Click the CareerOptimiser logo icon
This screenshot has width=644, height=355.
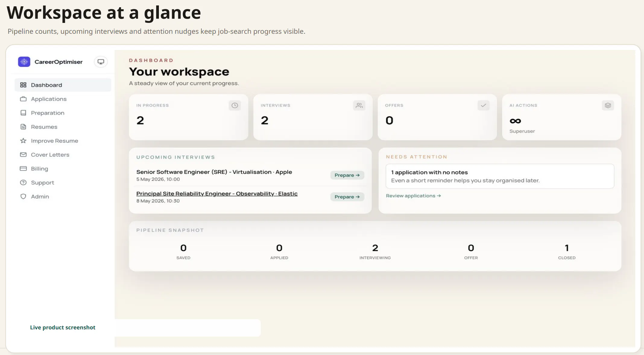[24, 62]
